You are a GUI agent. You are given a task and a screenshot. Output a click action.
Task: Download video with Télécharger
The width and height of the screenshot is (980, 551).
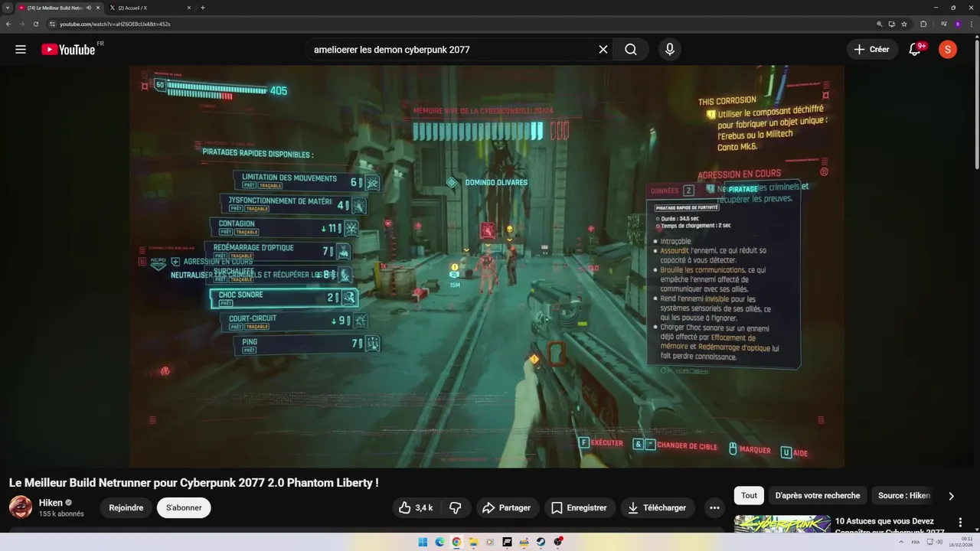tap(657, 507)
